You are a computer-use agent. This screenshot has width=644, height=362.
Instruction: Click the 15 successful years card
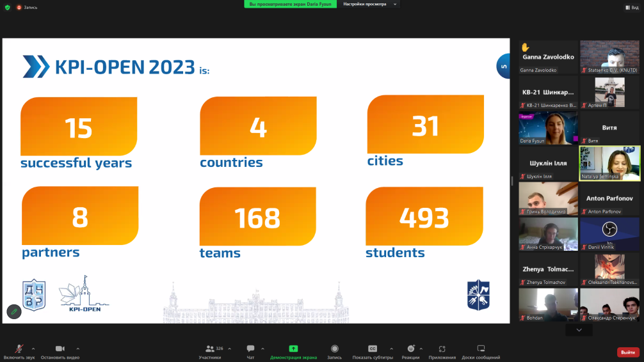coord(79,127)
